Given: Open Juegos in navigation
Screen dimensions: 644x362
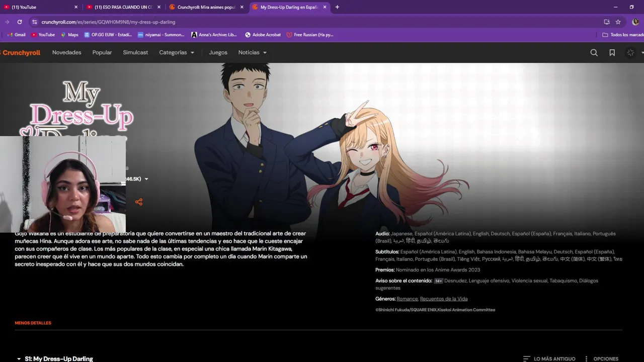Looking at the screenshot, I should click(x=218, y=52).
